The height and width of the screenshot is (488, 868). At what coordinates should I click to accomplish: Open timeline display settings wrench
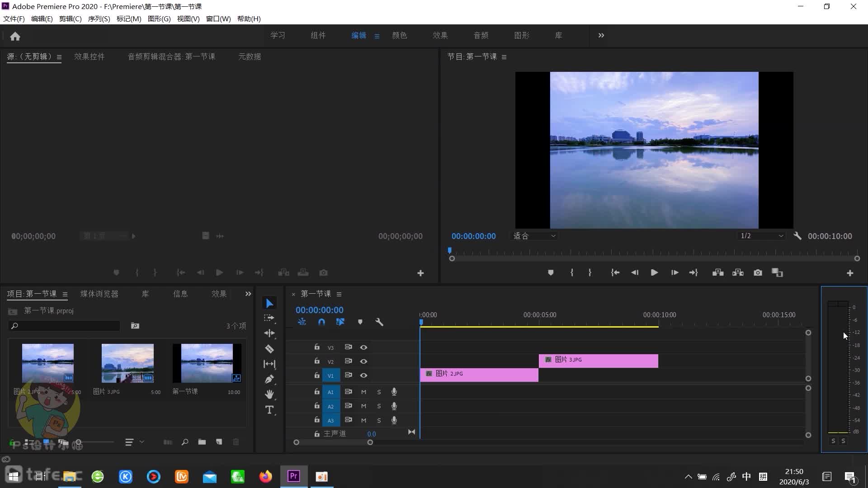coord(379,322)
